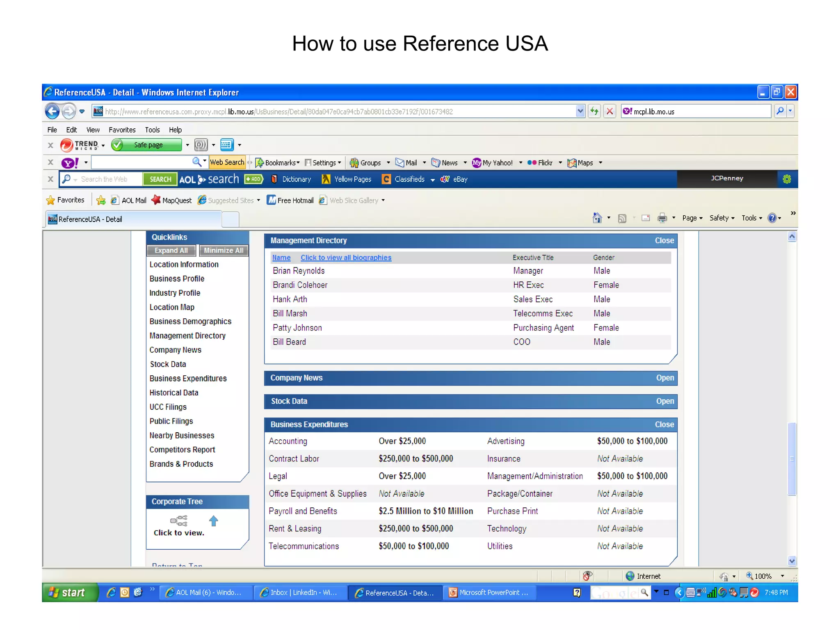Click to view all biographies link

(x=346, y=258)
